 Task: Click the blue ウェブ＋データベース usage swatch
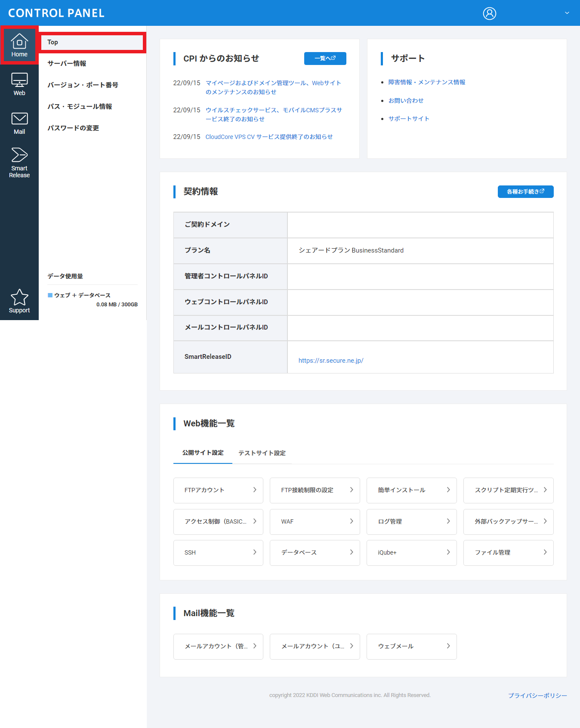[50, 295]
